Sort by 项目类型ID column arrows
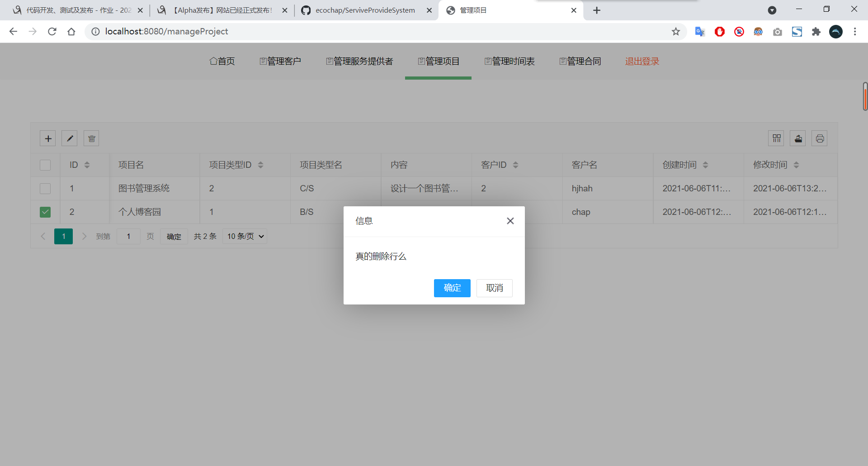 point(260,165)
